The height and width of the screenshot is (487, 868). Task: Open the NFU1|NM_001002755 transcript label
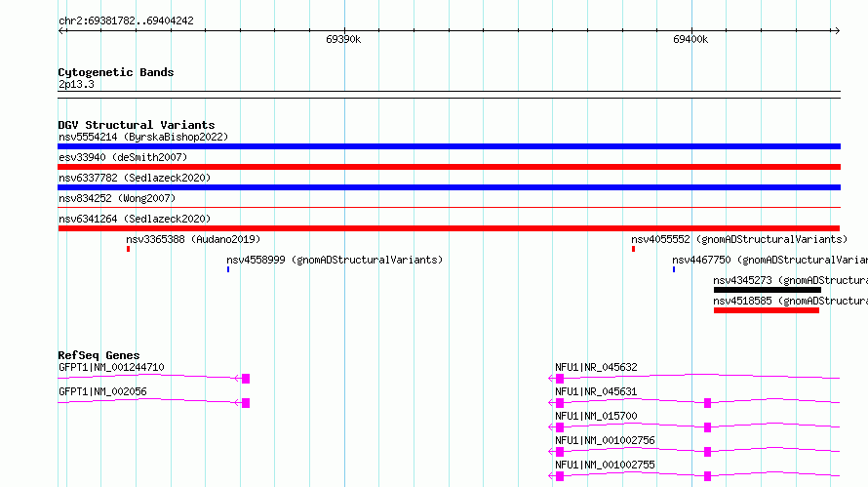tap(605, 465)
